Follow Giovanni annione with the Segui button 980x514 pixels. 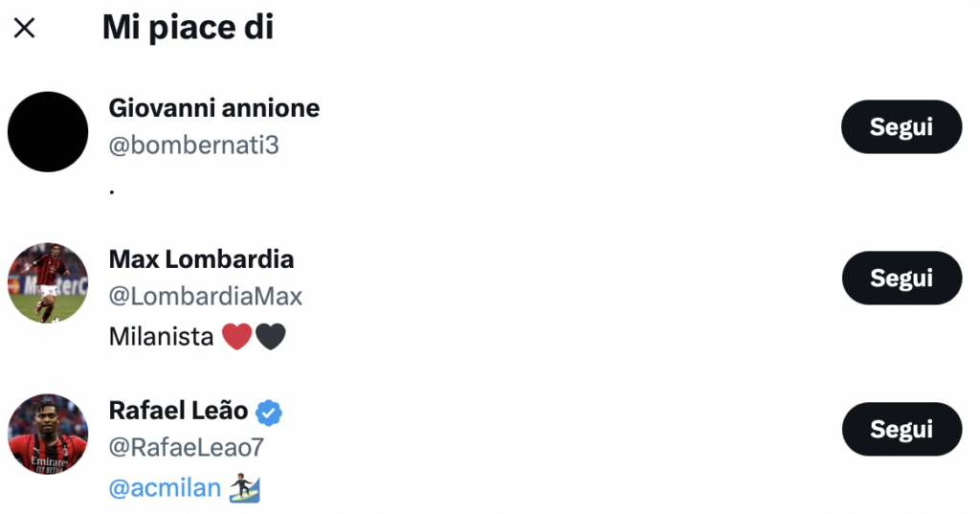coord(901,126)
